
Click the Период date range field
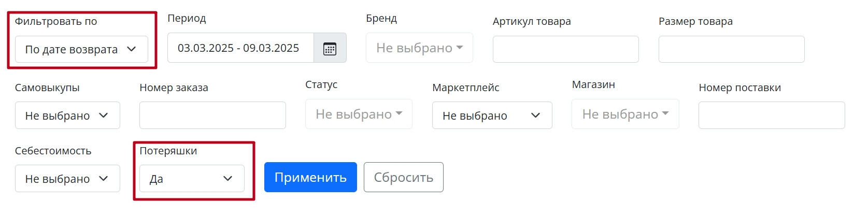(x=240, y=48)
